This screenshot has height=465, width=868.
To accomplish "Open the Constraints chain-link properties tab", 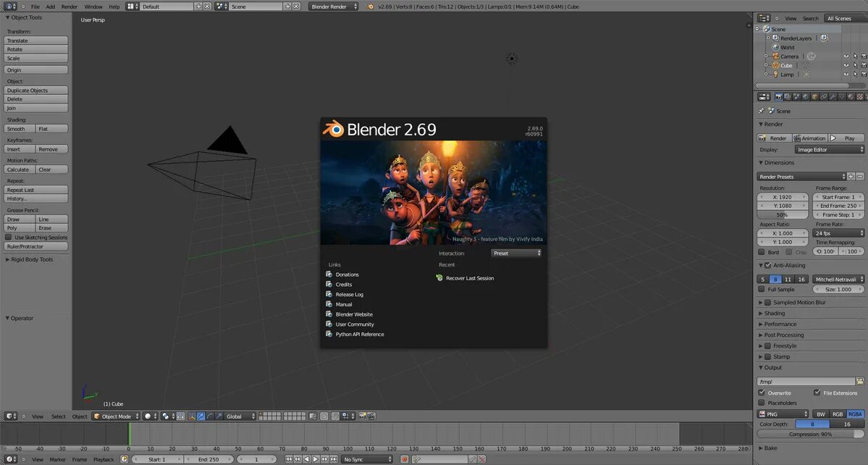I will 824,97.
